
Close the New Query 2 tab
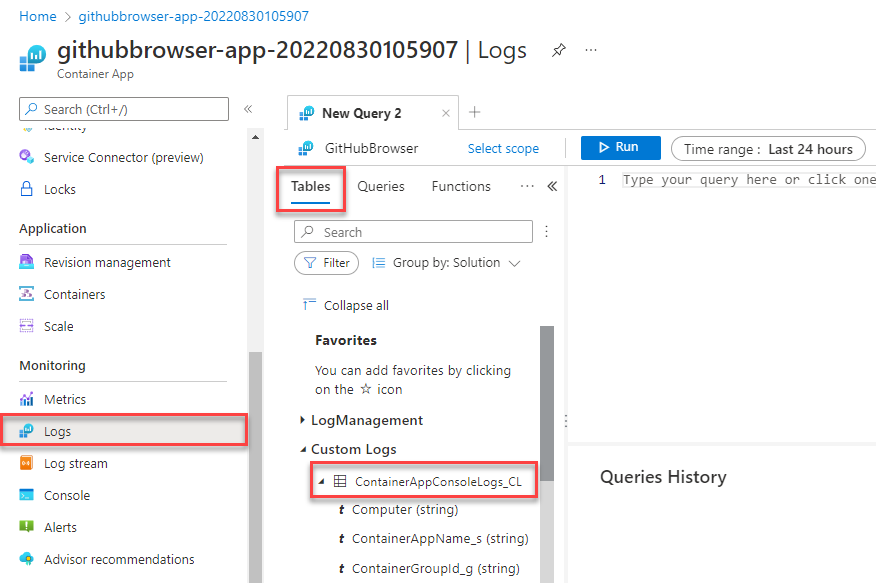click(x=446, y=113)
